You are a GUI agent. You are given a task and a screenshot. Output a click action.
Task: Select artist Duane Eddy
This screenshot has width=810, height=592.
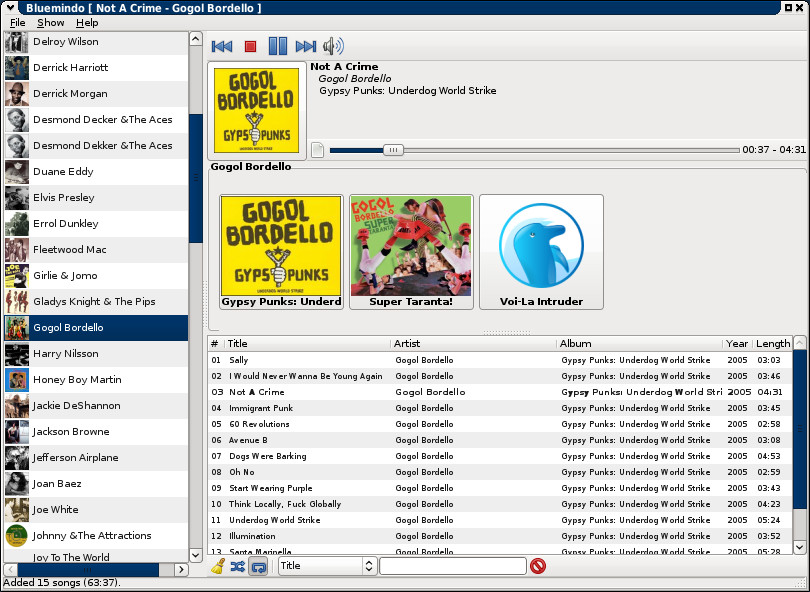coord(96,172)
